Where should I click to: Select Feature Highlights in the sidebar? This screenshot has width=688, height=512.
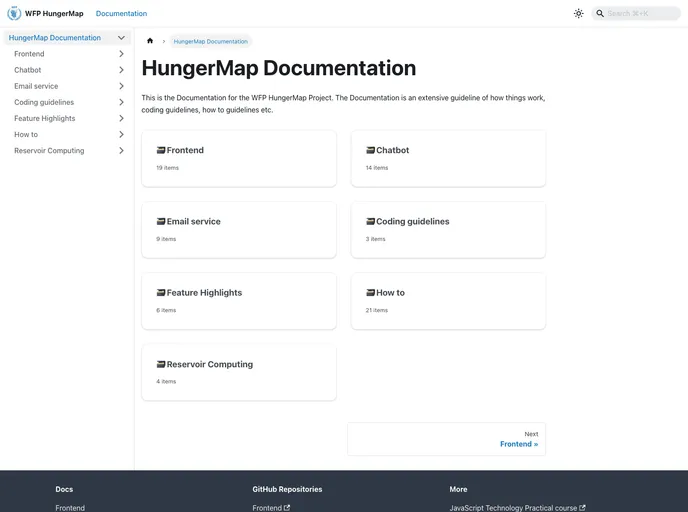[x=45, y=118]
